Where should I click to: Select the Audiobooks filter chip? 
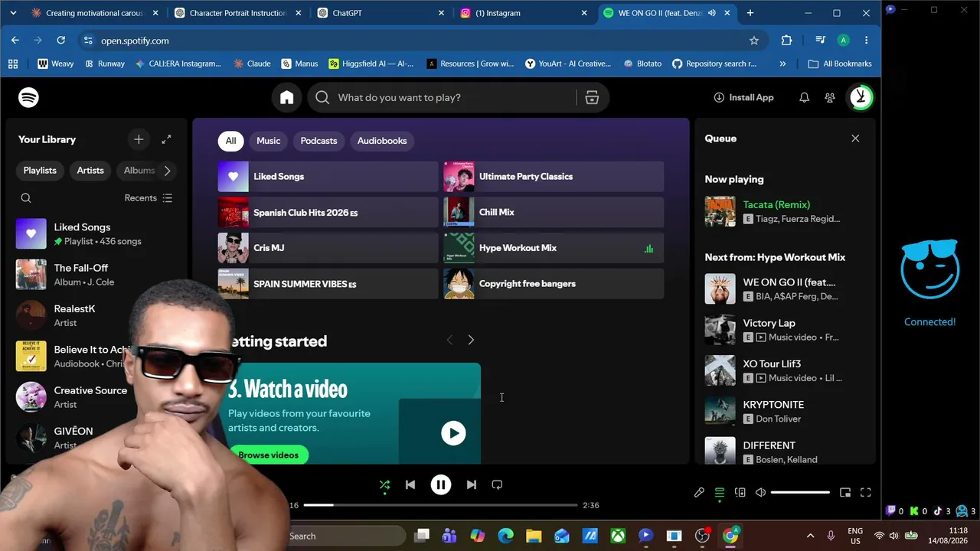click(x=382, y=141)
